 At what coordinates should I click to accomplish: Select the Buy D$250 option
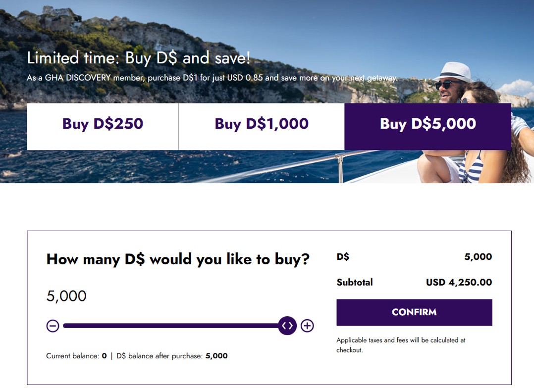pos(103,124)
